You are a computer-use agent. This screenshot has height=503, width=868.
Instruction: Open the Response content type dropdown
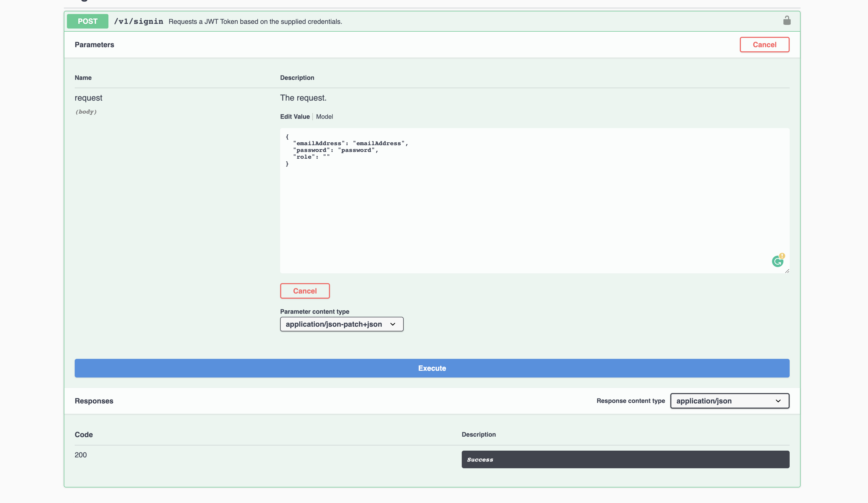pos(729,401)
